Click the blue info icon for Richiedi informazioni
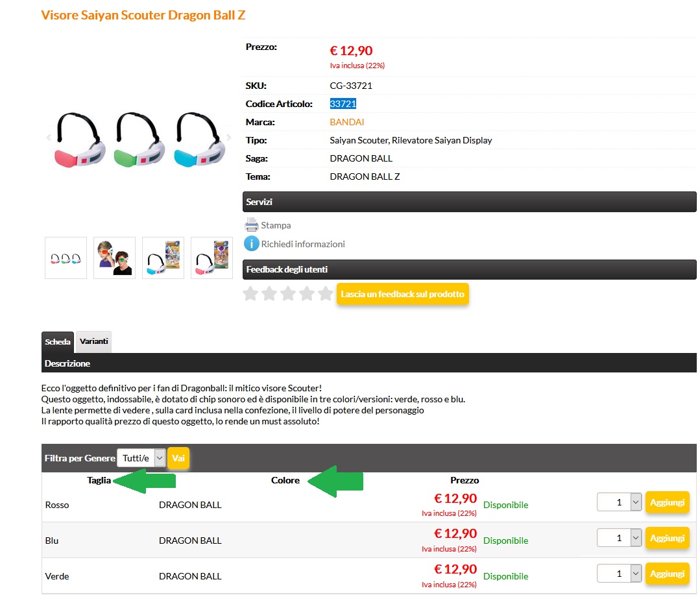Viewport: 700px width, 595px height. coord(251,244)
